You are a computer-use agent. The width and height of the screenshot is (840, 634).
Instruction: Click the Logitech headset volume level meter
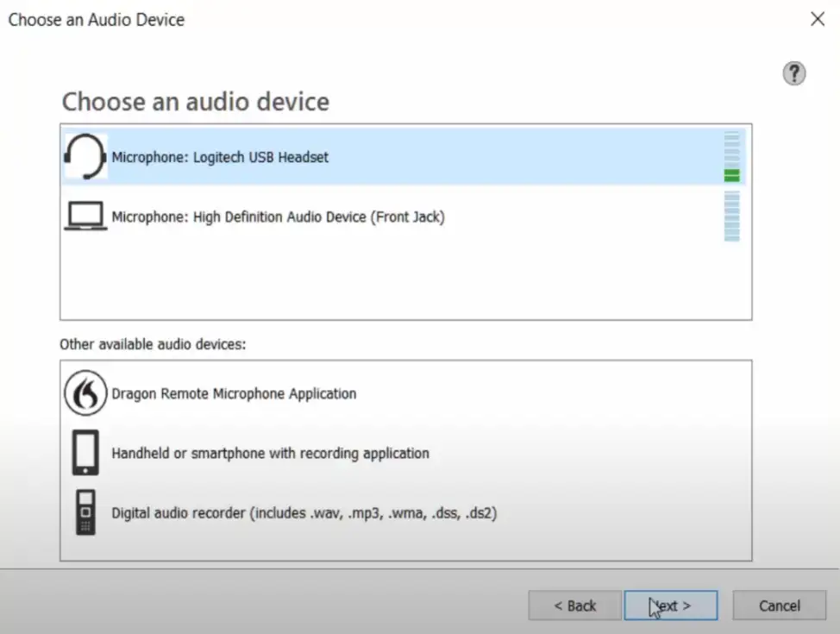(x=732, y=157)
